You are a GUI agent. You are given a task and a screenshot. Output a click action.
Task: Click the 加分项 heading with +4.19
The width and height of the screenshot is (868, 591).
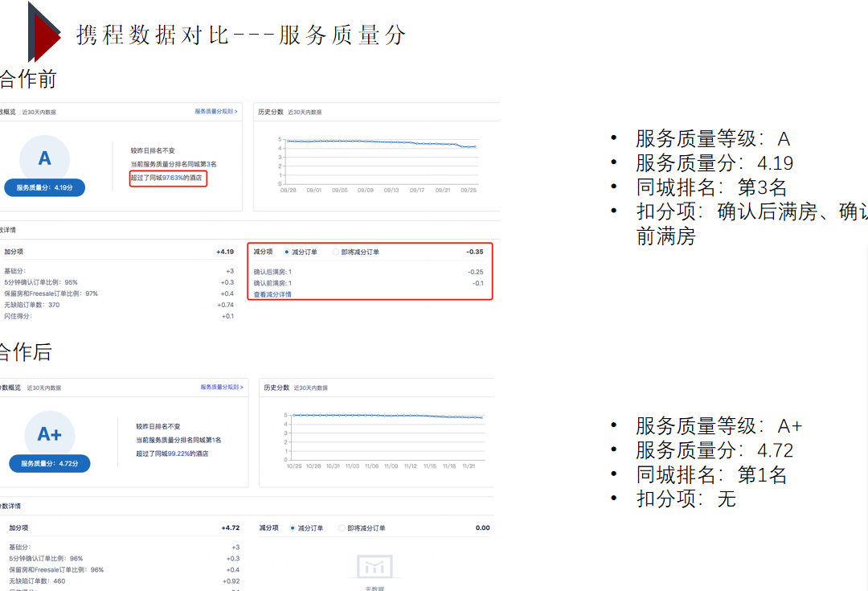tap(14, 252)
